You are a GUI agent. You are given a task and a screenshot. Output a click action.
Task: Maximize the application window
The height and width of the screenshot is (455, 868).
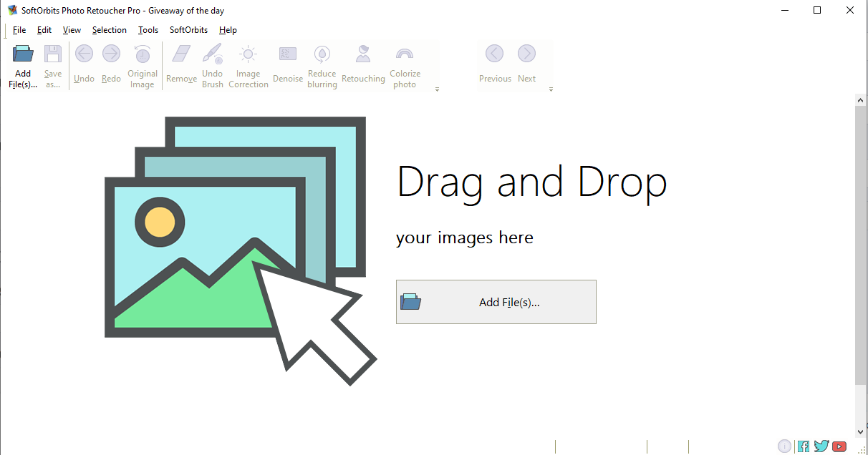[817, 10]
